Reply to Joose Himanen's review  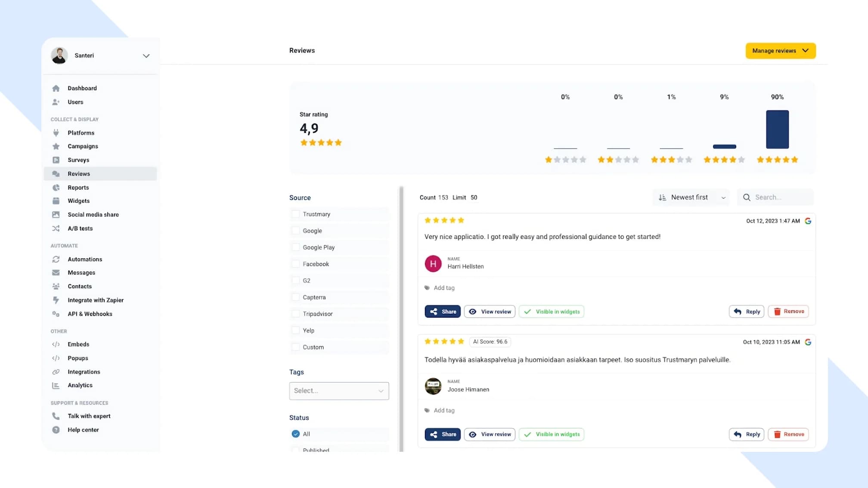tap(746, 434)
